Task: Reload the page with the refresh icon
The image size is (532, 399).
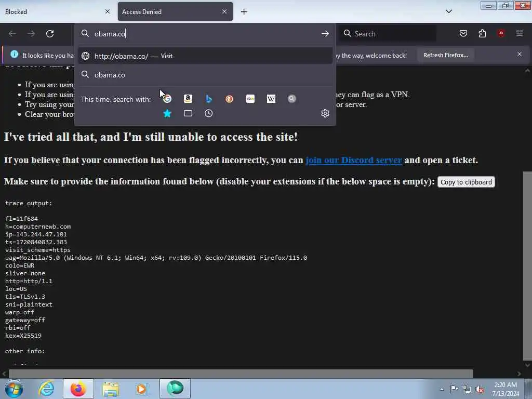Action: click(50, 34)
